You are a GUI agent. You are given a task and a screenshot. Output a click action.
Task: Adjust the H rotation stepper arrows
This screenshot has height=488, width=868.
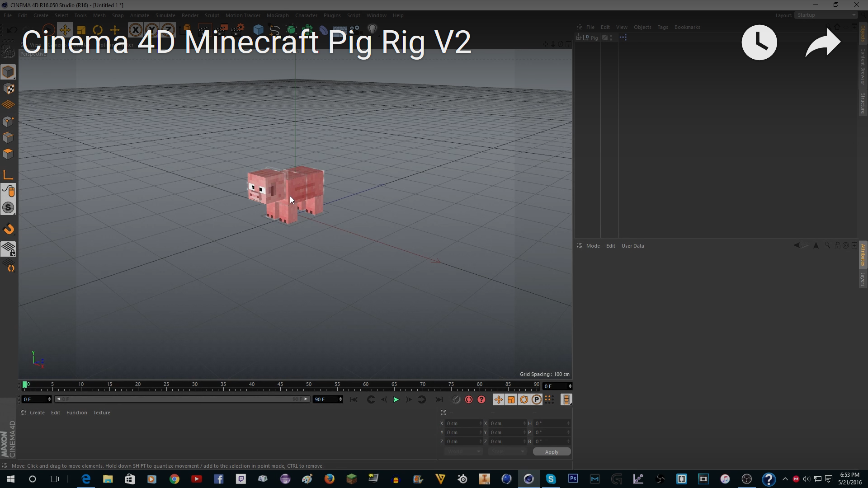click(x=568, y=423)
